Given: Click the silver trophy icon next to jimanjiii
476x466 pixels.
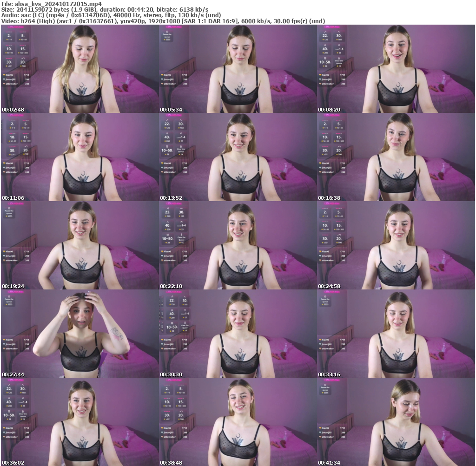Looking at the screenshot, I should click(x=5, y=79).
